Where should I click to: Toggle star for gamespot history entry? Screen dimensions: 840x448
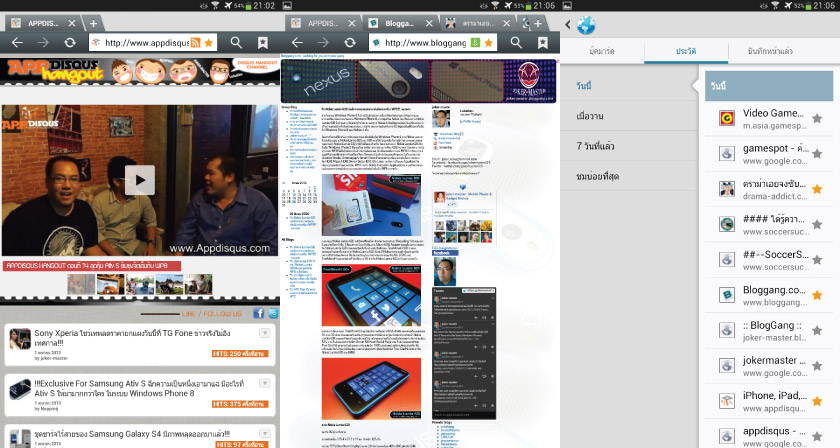pos(817,154)
